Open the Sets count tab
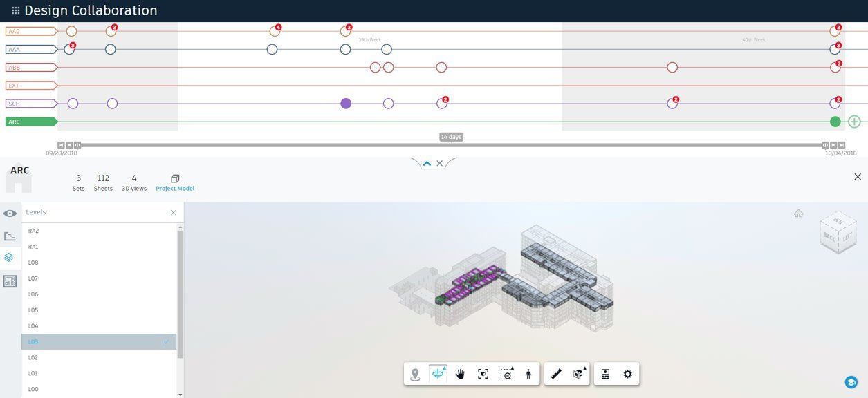This screenshot has width=868, height=398. [79, 182]
